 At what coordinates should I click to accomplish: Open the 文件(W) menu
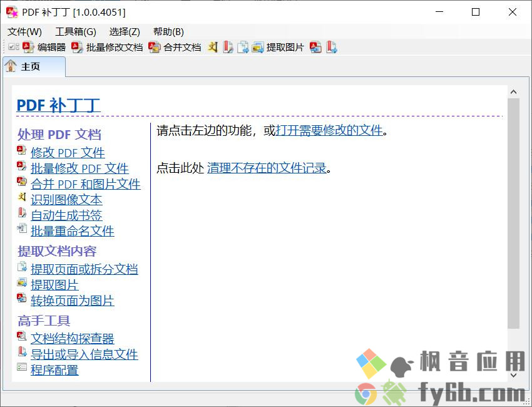click(25, 32)
